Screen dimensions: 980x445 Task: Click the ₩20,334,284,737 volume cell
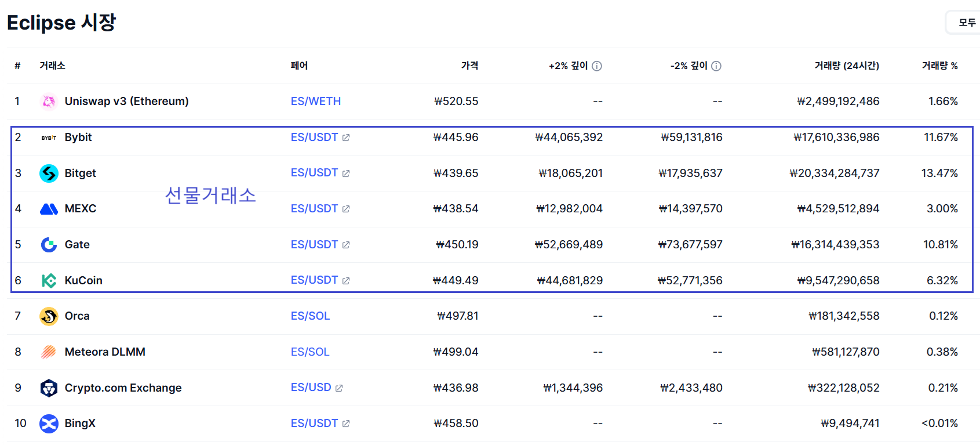point(835,173)
